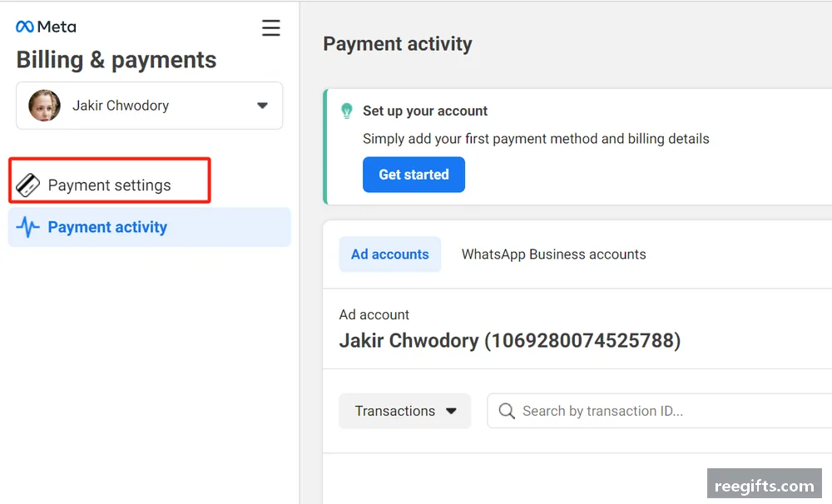Viewport: 832px width, 504px height.
Task: Click the magnifier search icon
Action: [507, 411]
